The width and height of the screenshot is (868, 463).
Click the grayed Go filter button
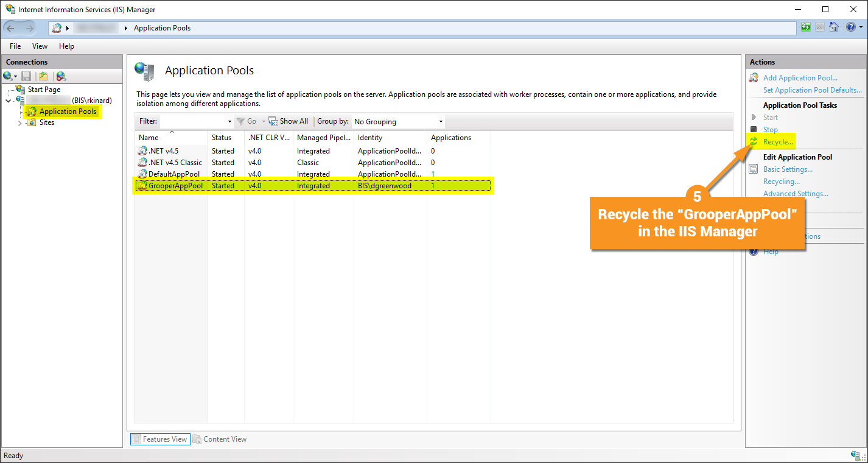coord(247,121)
